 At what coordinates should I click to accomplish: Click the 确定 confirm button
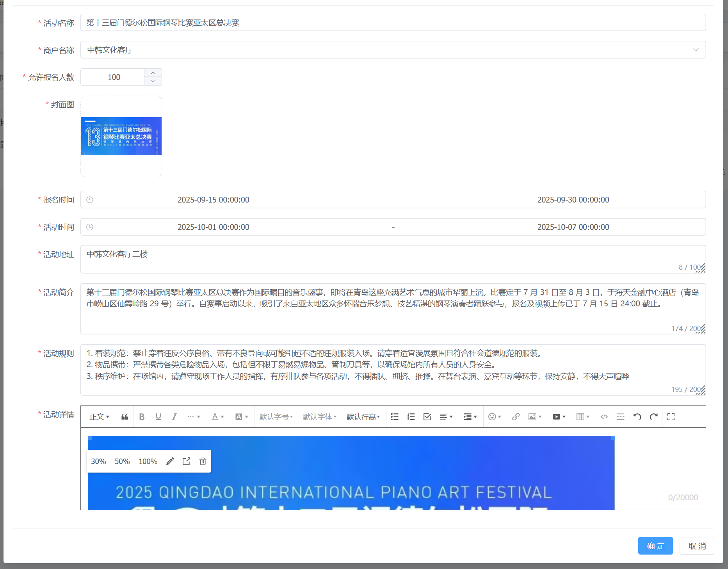tap(655, 546)
